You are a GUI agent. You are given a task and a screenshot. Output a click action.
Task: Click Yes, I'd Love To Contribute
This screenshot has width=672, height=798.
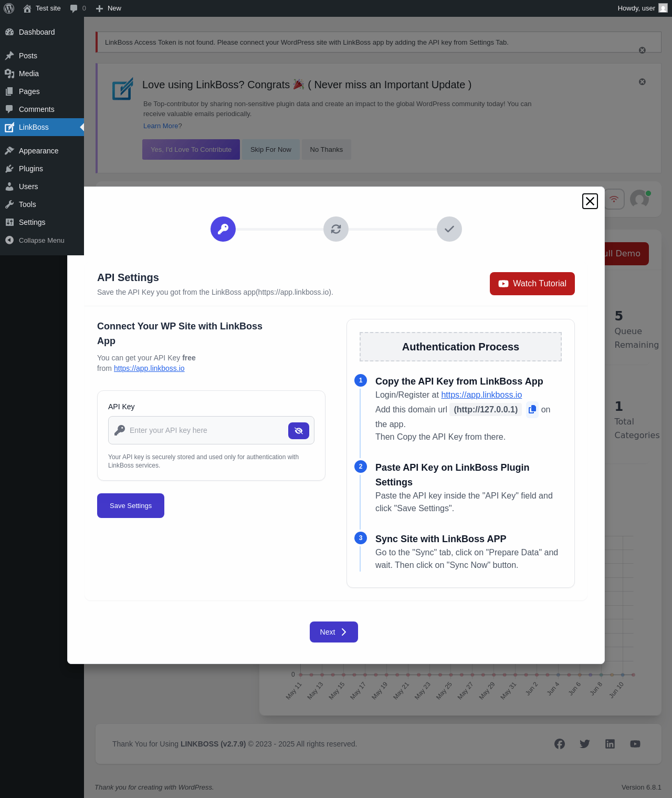tap(191, 150)
